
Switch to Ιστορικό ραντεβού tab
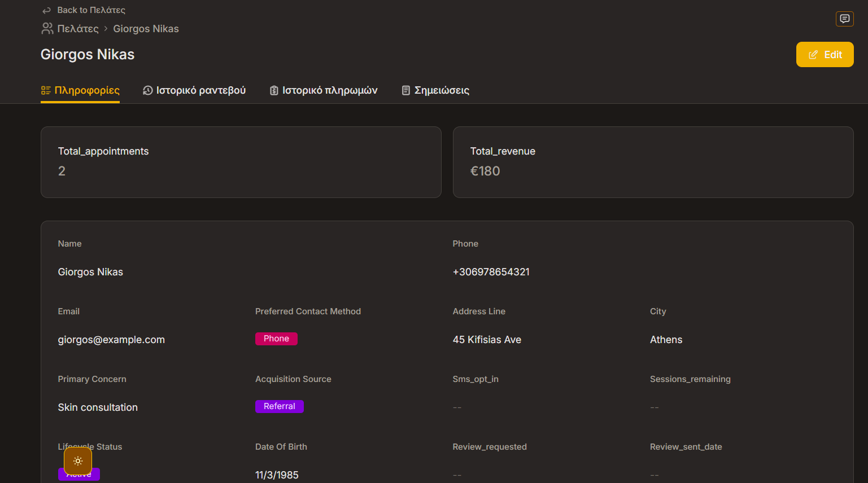(200, 90)
